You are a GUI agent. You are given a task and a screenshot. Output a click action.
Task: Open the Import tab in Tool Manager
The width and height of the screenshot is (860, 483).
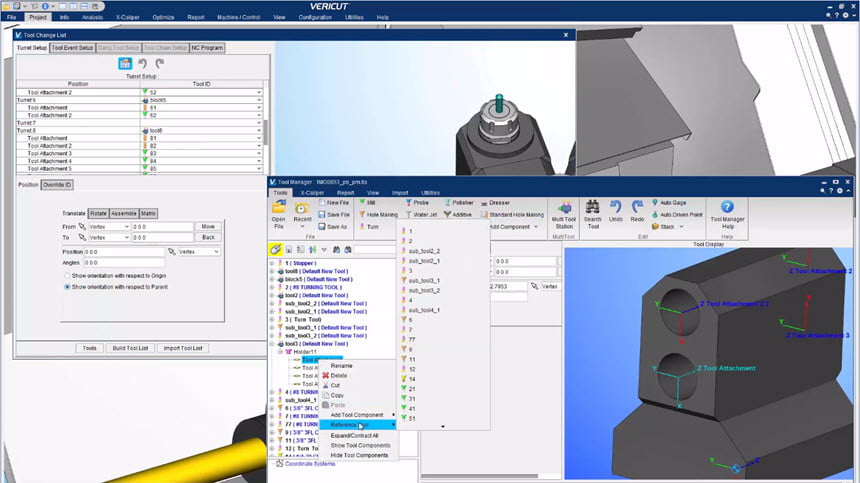tap(400, 193)
